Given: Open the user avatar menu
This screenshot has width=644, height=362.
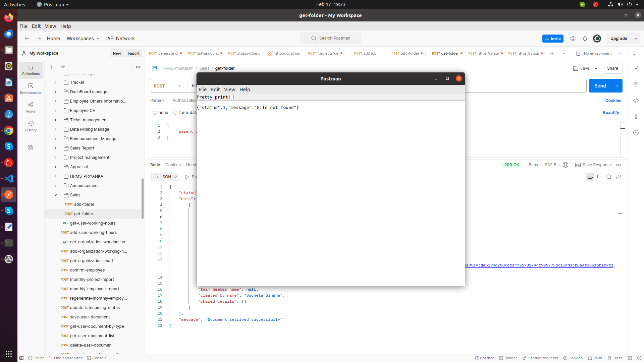Looking at the screenshot, I should coord(597,39).
